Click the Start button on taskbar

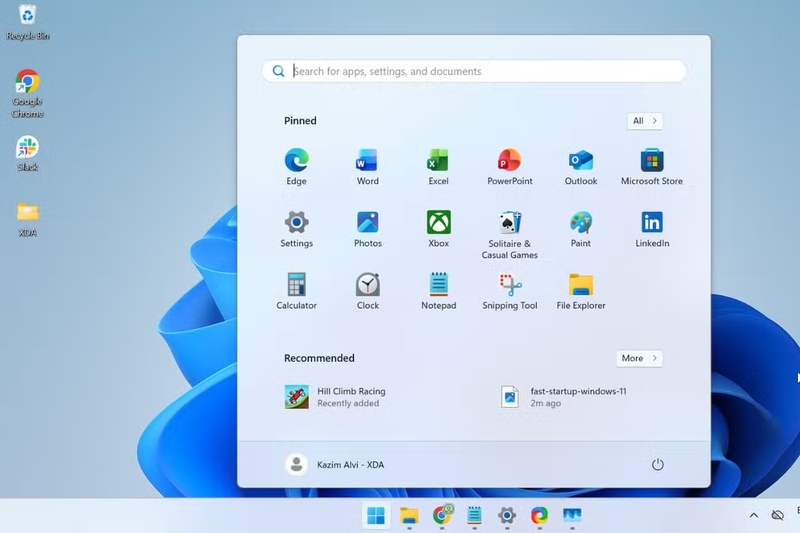coord(376,515)
